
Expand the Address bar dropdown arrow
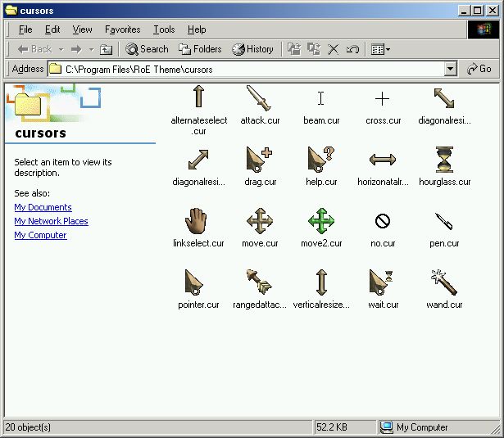pyautogui.click(x=450, y=69)
